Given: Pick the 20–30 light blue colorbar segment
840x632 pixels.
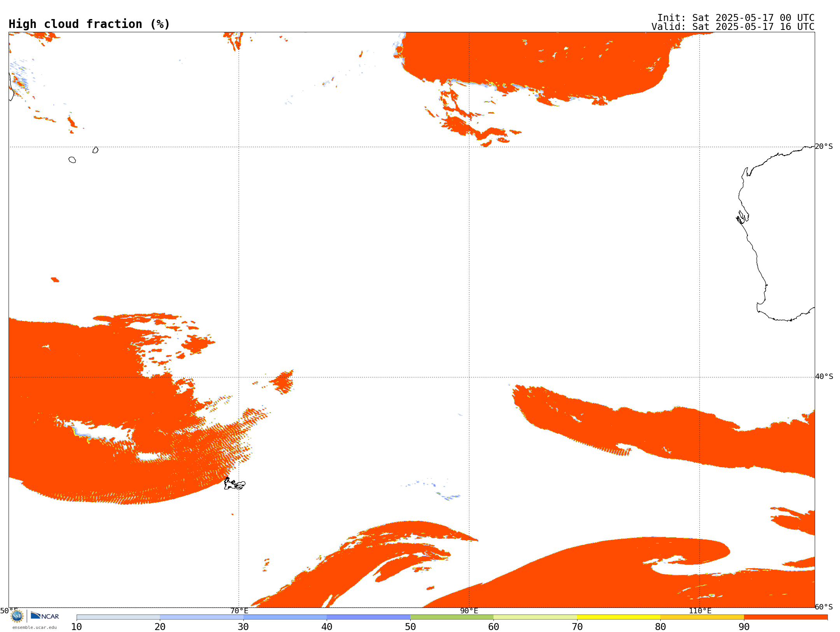Looking at the screenshot, I should (201, 617).
